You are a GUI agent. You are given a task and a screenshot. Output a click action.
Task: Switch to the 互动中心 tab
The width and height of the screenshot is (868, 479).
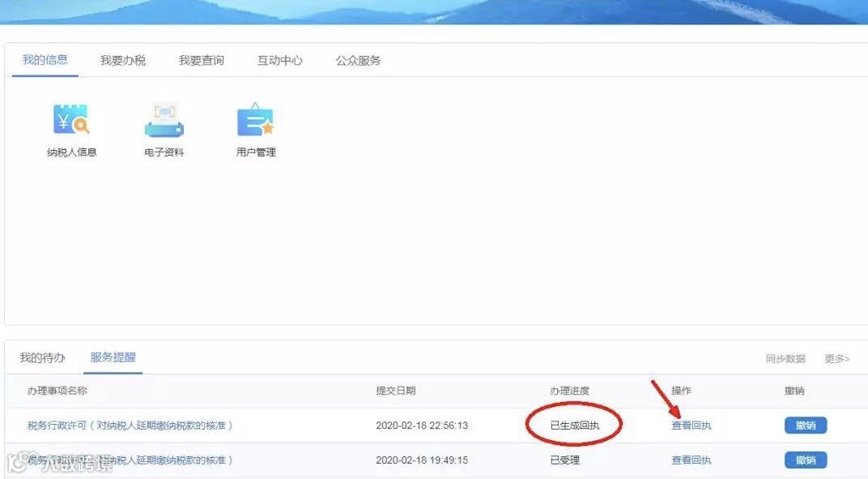(280, 61)
